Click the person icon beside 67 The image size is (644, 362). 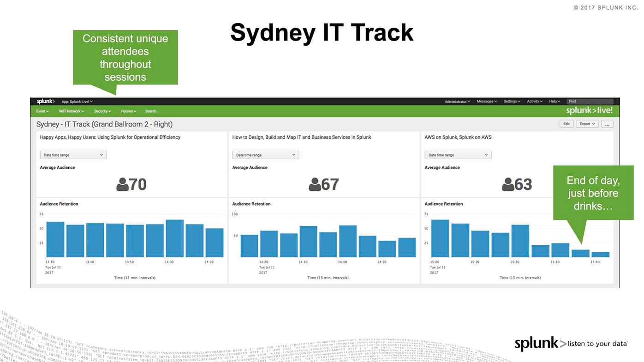(x=315, y=184)
